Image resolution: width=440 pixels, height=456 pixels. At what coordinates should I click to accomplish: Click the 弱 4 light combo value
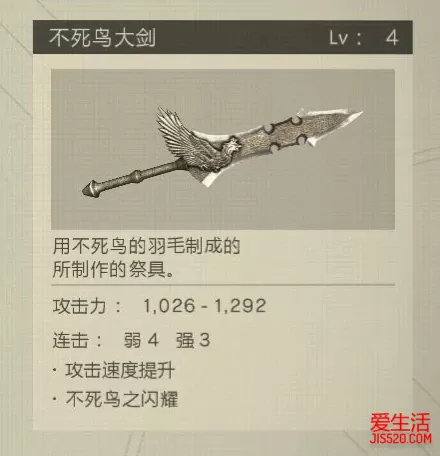(x=140, y=340)
